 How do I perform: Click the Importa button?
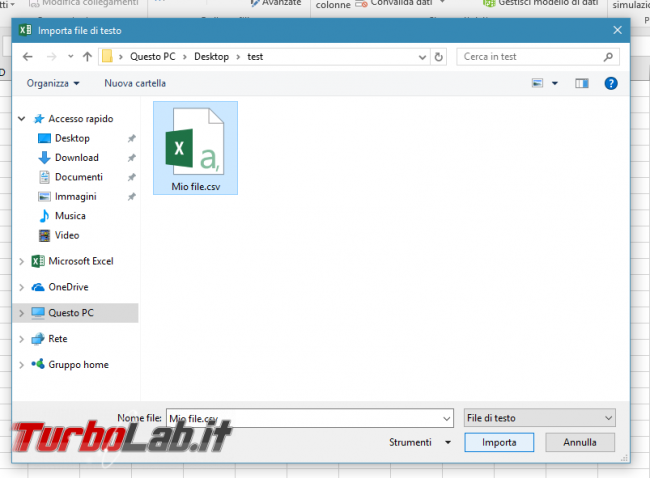[499, 442]
